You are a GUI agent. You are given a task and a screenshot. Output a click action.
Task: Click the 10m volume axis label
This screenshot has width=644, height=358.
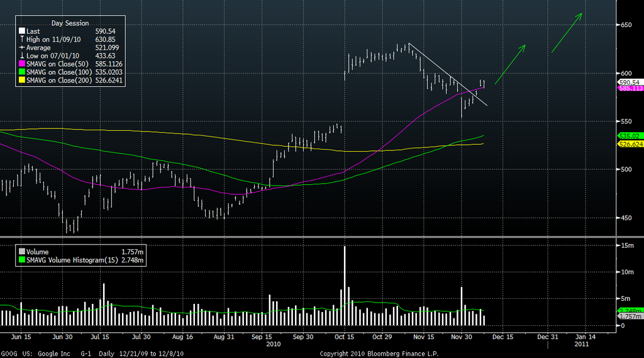click(x=627, y=272)
